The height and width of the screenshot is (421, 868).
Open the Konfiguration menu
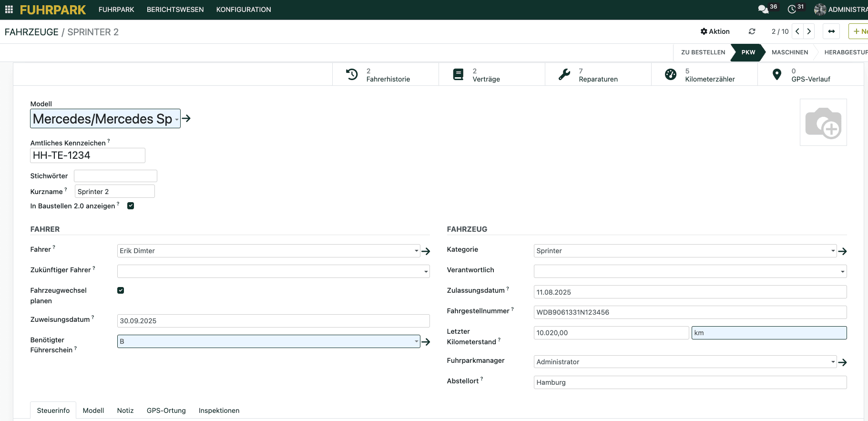[244, 10]
